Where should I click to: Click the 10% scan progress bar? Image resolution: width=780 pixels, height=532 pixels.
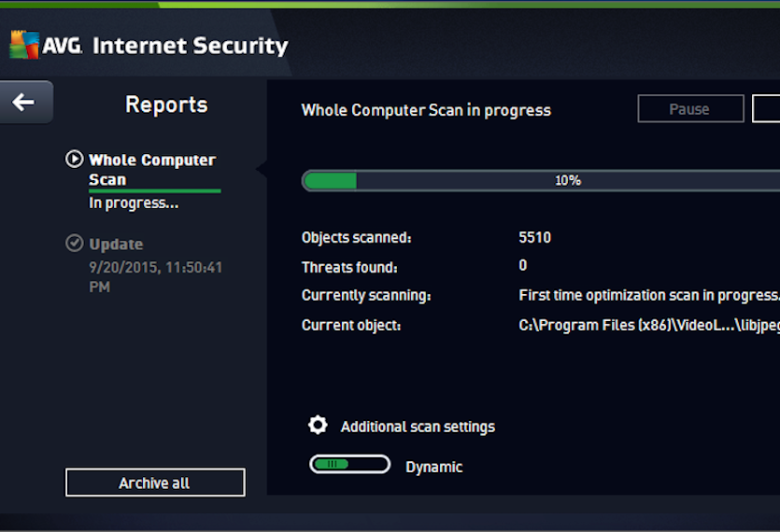541,180
